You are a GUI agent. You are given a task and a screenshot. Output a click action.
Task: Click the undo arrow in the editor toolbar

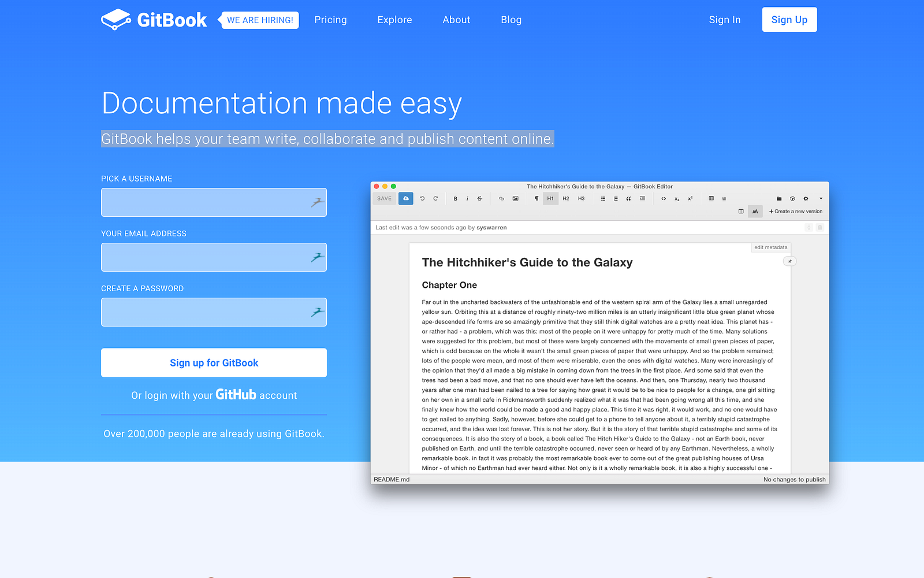[x=422, y=199]
